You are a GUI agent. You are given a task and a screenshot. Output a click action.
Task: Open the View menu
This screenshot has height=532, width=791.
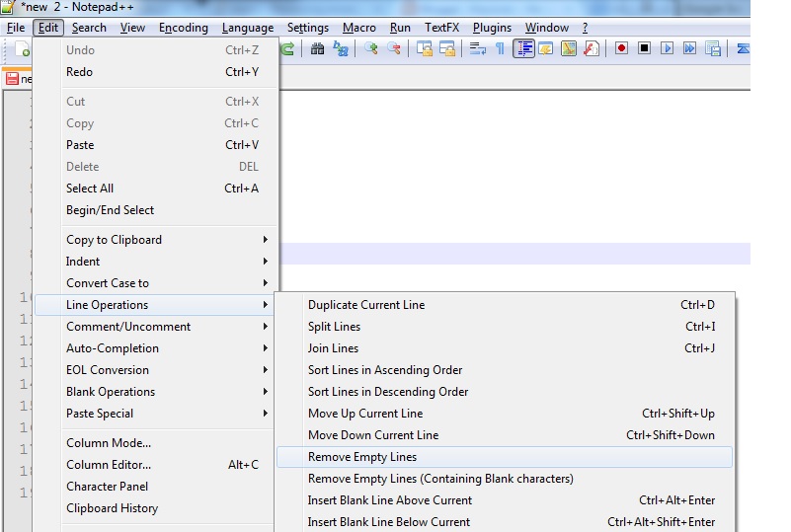pos(132,28)
